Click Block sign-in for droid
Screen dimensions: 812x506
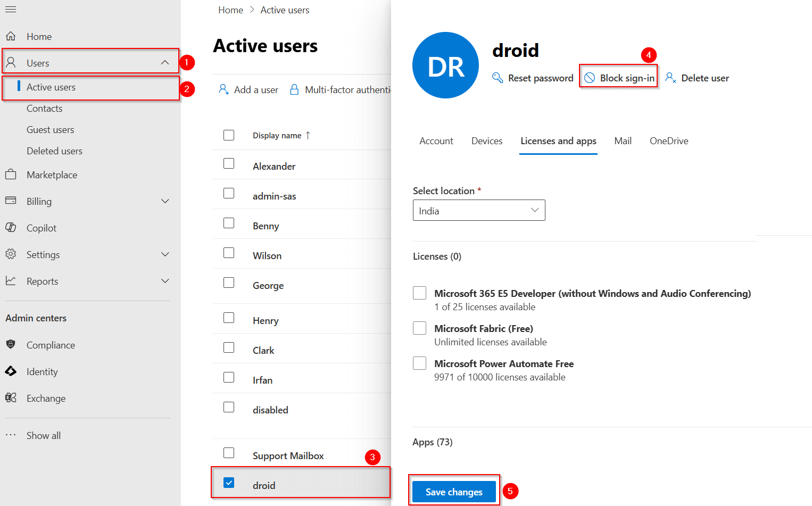click(619, 78)
